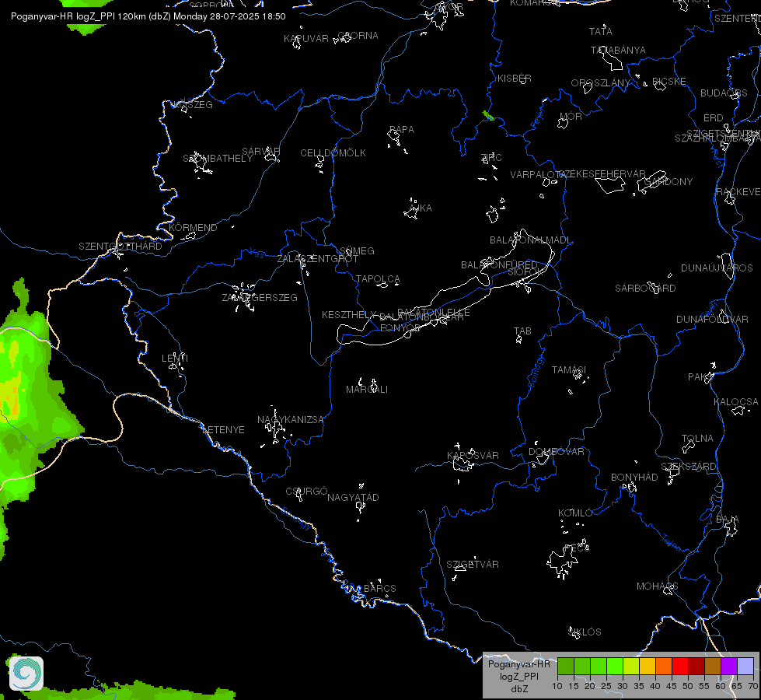Click the CELLDÖMÖLK city label
The height and width of the screenshot is (700, 761).
pyautogui.click(x=333, y=152)
